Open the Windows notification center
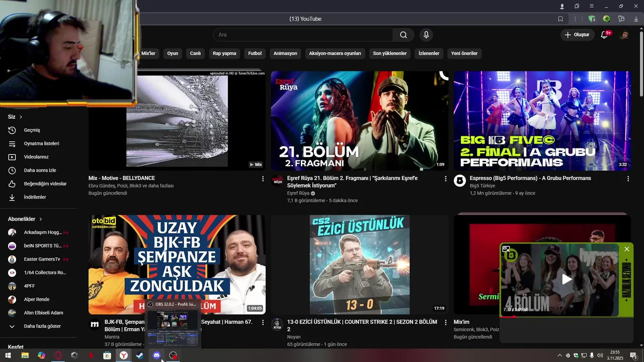The height and width of the screenshot is (362, 644). (x=633, y=355)
